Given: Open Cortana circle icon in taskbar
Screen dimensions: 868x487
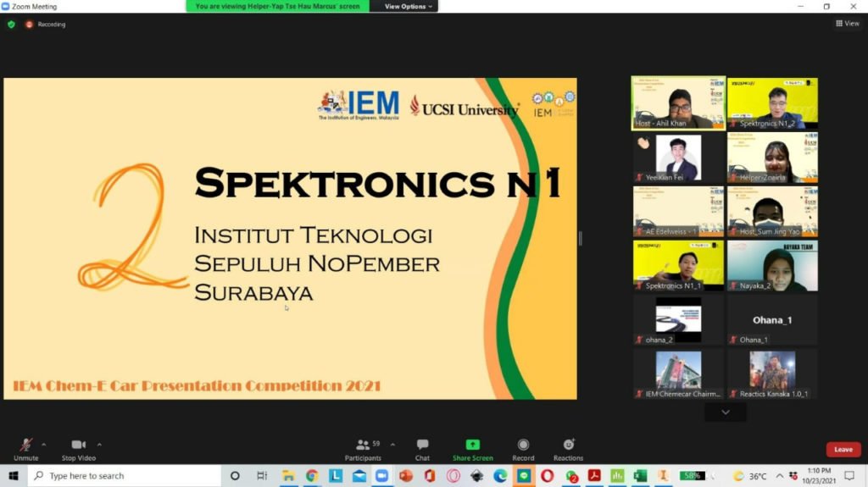Looking at the screenshot, I should click(235, 476).
